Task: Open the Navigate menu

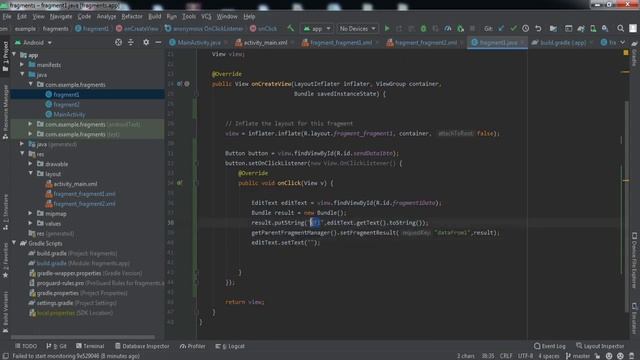Action: tap(61, 16)
